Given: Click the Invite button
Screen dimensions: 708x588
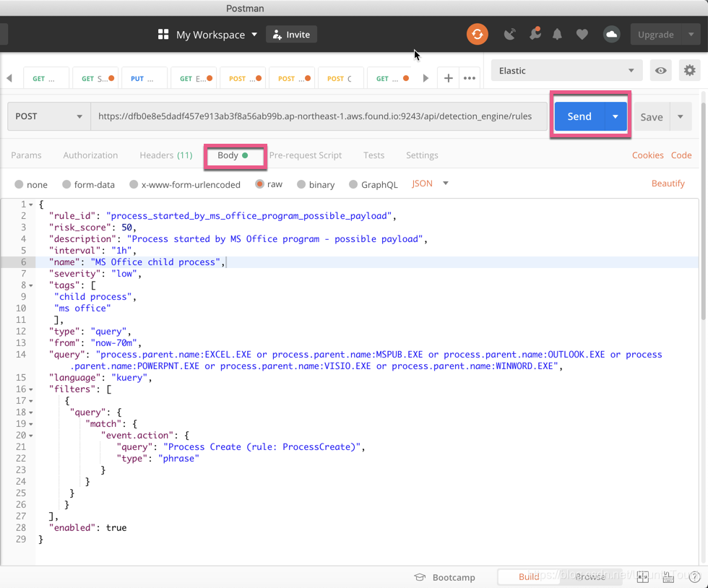Looking at the screenshot, I should coord(291,35).
